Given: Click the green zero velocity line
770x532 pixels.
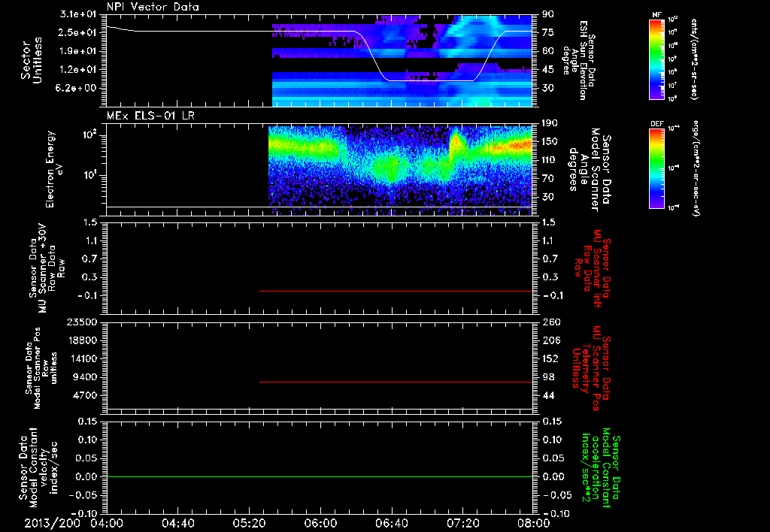Looking at the screenshot, I should point(320,476).
